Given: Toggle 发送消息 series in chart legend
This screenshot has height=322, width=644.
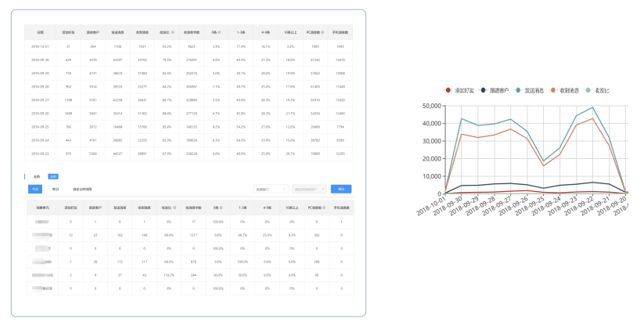Looking at the screenshot, I should click(530, 90).
